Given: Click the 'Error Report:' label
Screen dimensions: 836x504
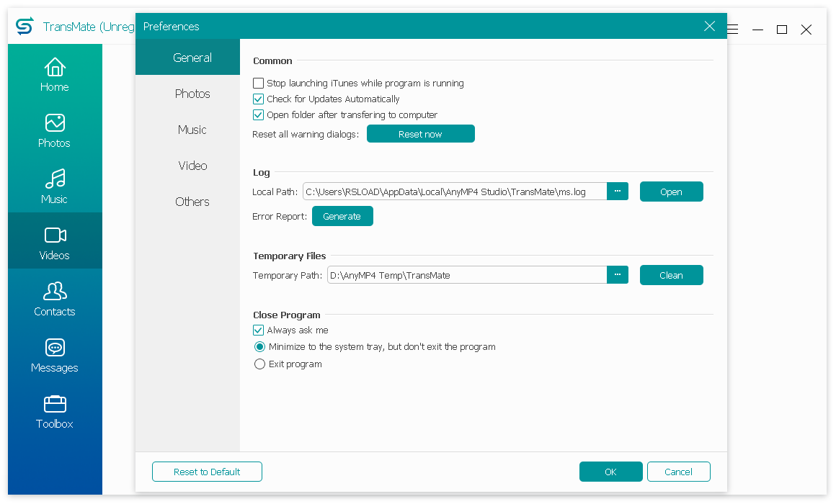Looking at the screenshot, I should (280, 216).
